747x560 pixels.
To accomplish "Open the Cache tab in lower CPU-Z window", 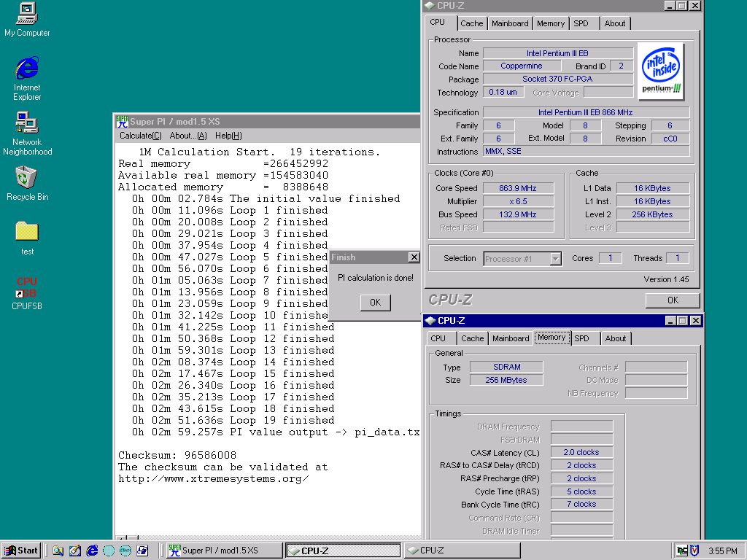I will 472,338.
